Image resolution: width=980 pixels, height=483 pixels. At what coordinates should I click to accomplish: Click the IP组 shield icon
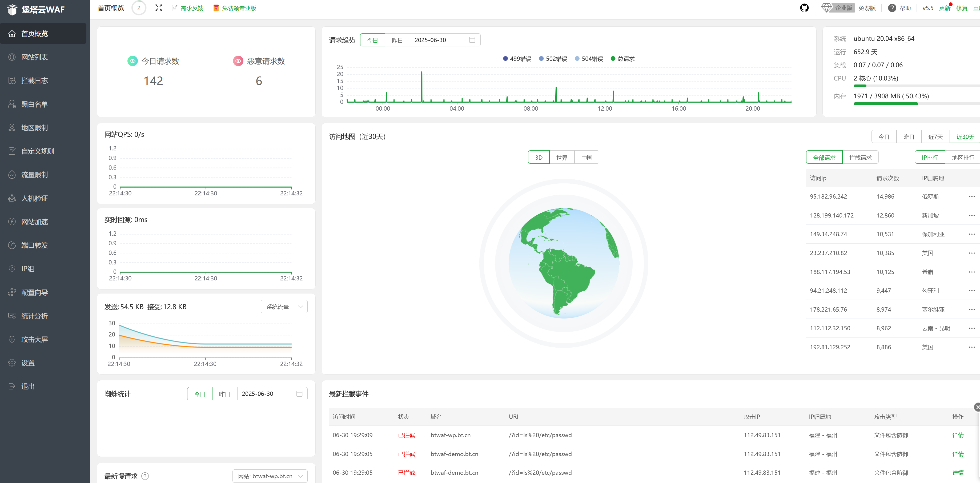pos(12,269)
